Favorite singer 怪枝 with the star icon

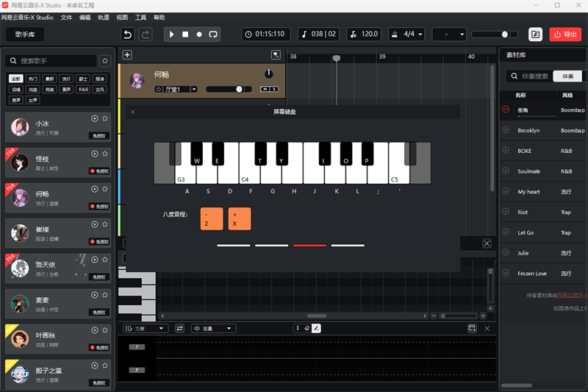click(105, 154)
